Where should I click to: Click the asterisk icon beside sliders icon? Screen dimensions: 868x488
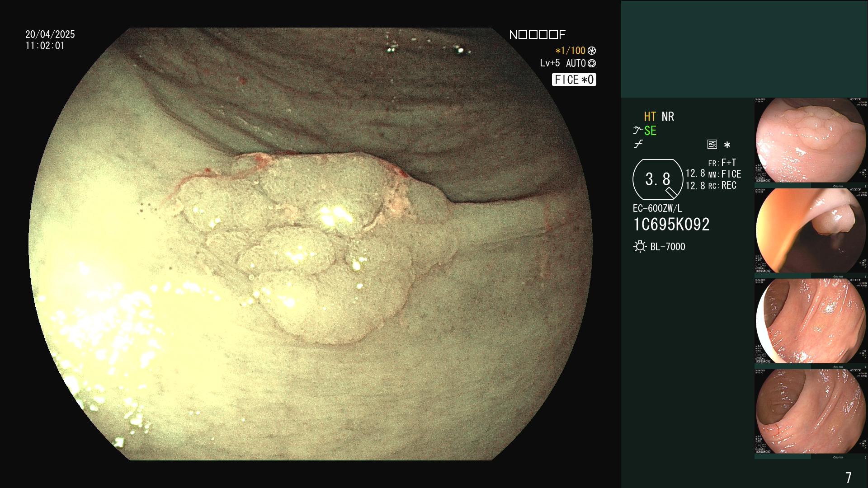[727, 145]
